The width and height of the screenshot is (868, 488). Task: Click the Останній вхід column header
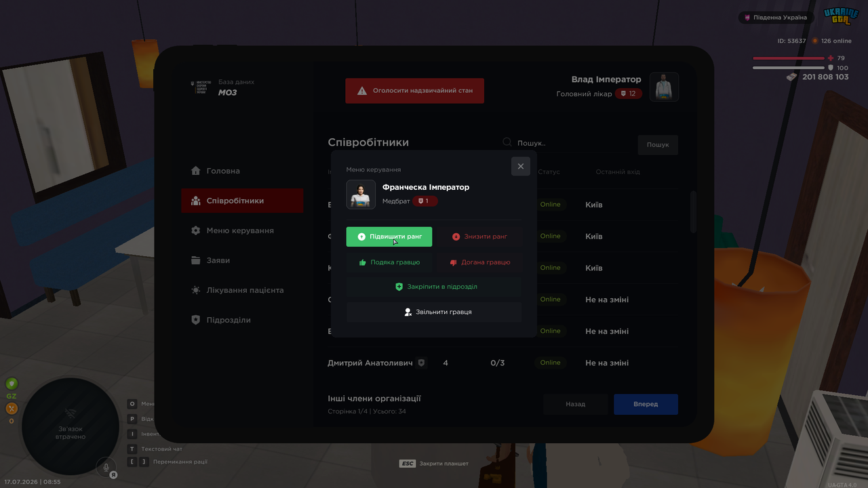618,172
